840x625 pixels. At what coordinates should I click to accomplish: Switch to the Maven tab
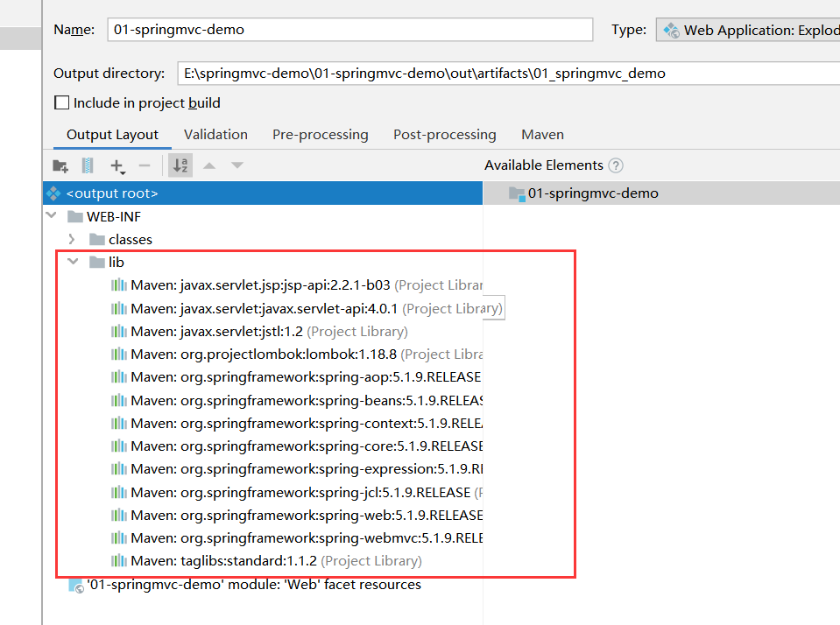(x=543, y=135)
